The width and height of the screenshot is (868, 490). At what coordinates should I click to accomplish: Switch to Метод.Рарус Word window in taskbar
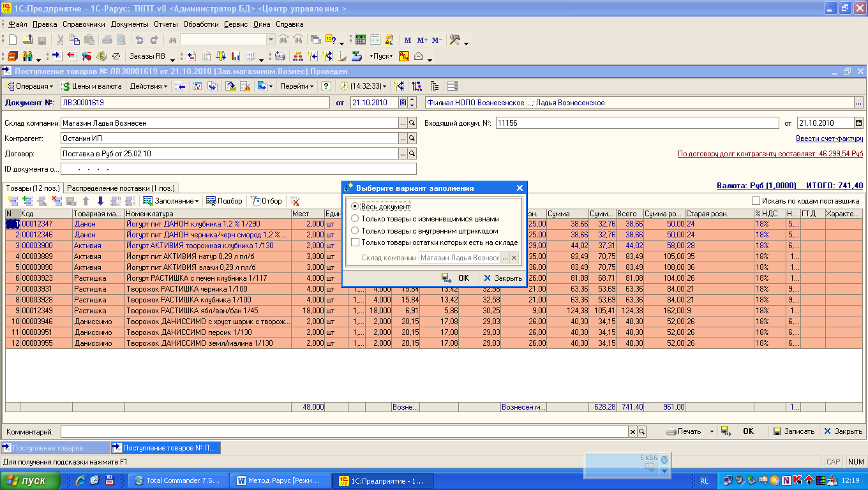(x=281, y=480)
